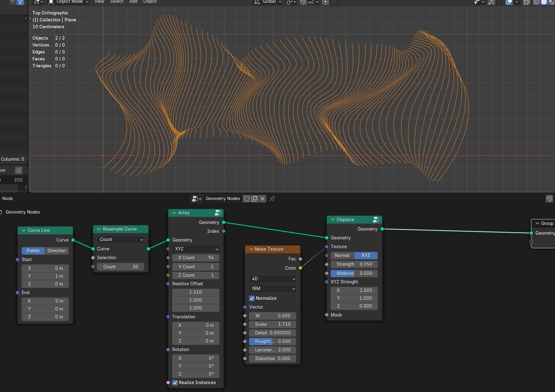555x392 pixels.
Task: Open Noise Texture fBM type dropdown
Action: pyautogui.click(x=272, y=288)
